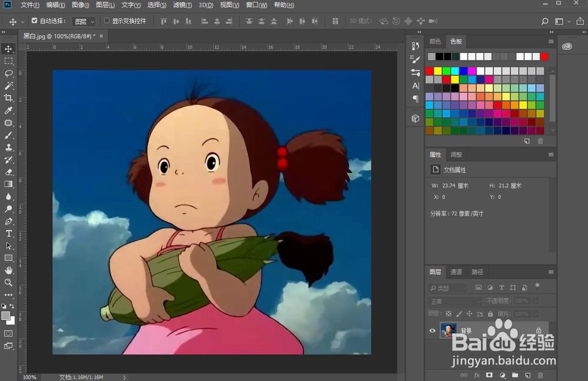Hide the 背景 layer with eye icon
The width and height of the screenshot is (588, 381).
pos(432,331)
